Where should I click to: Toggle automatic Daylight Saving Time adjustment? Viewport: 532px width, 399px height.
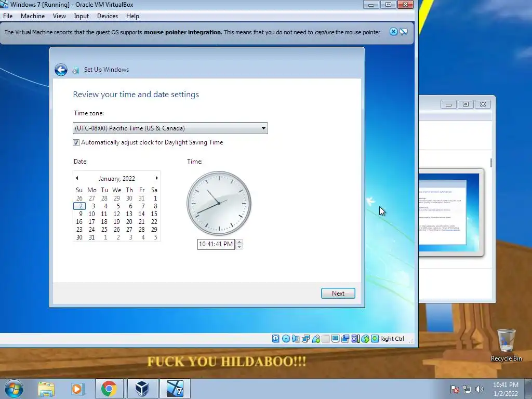(x=76, y=143)
